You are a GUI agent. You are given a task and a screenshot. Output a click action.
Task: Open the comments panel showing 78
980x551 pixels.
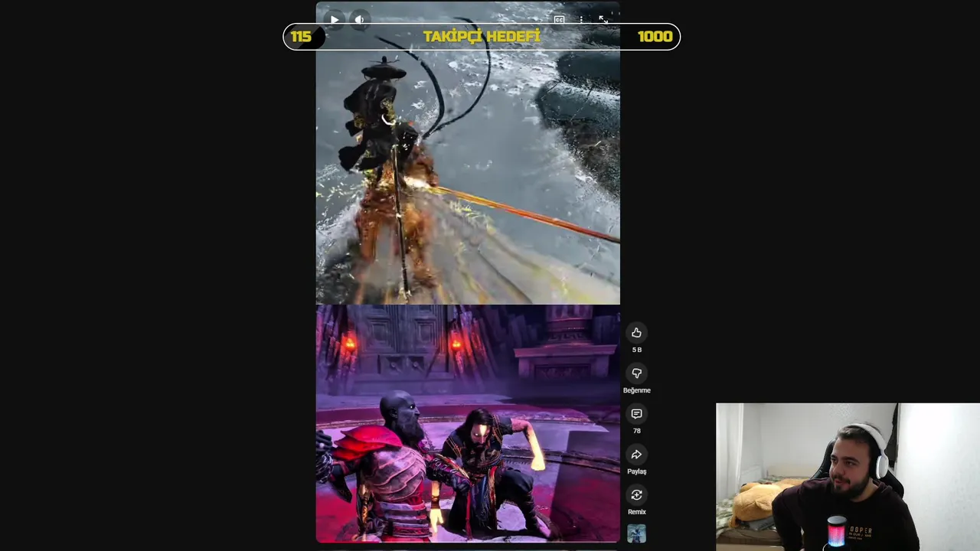636,413
